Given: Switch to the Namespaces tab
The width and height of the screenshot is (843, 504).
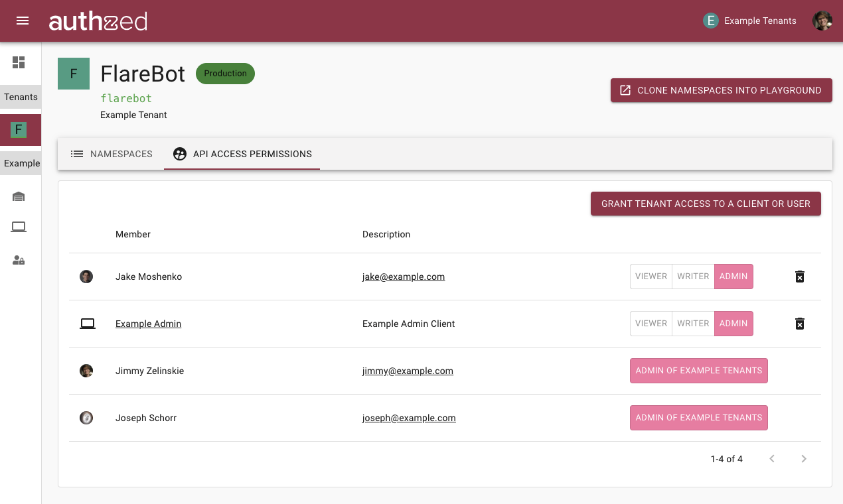Looking at the screenshot, I should click(x=112, y=154).
